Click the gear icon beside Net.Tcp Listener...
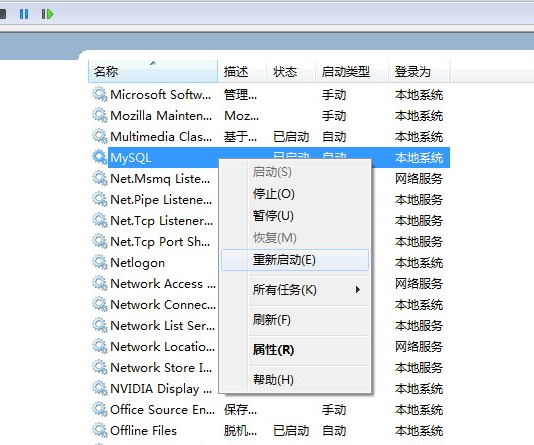The width and height of the screenshot is (534, 445). 99,220
